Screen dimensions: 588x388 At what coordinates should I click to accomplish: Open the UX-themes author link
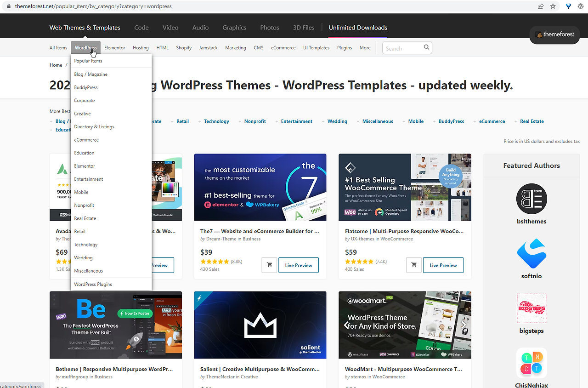click(363, 239)
